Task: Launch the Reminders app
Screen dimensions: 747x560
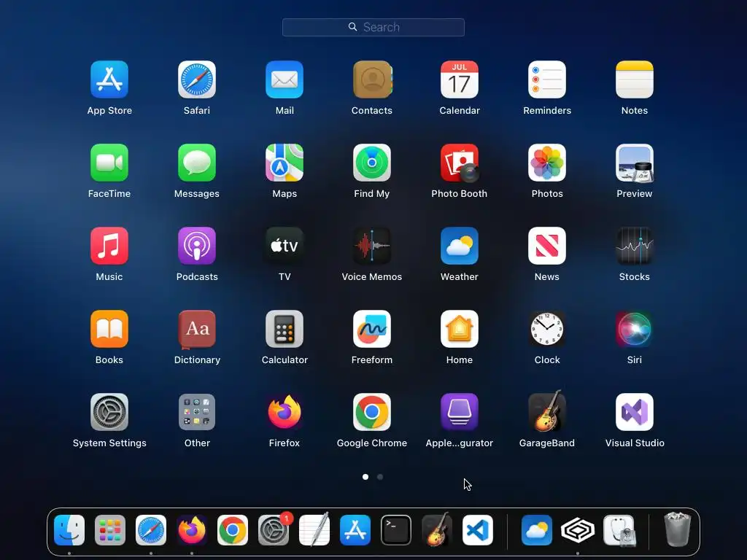Action: (547, 79)
